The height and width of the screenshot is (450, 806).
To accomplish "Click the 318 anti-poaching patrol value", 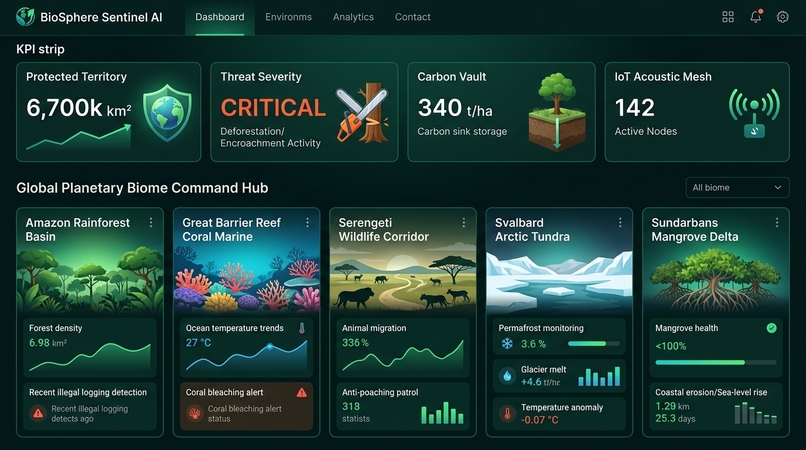I will [351, 406].
